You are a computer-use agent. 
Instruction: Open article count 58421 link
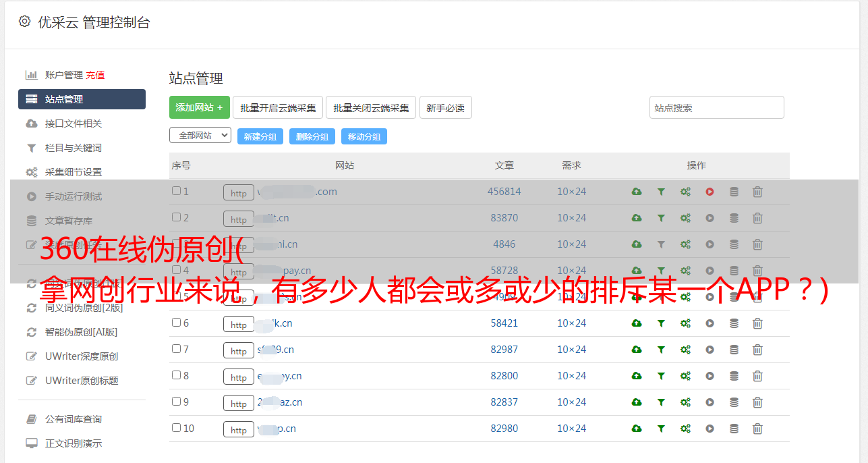pyautogui.click(x=504, y=323)
